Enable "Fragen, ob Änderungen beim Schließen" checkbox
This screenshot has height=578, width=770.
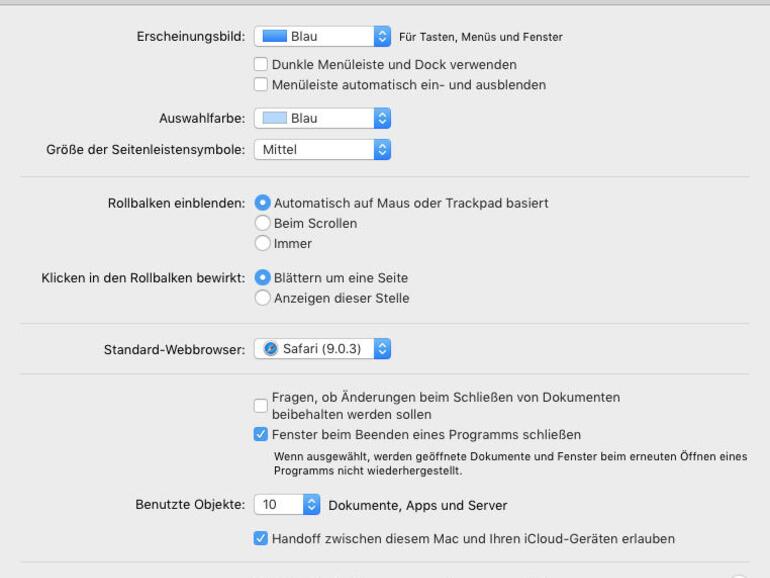[x=261, y=405]
